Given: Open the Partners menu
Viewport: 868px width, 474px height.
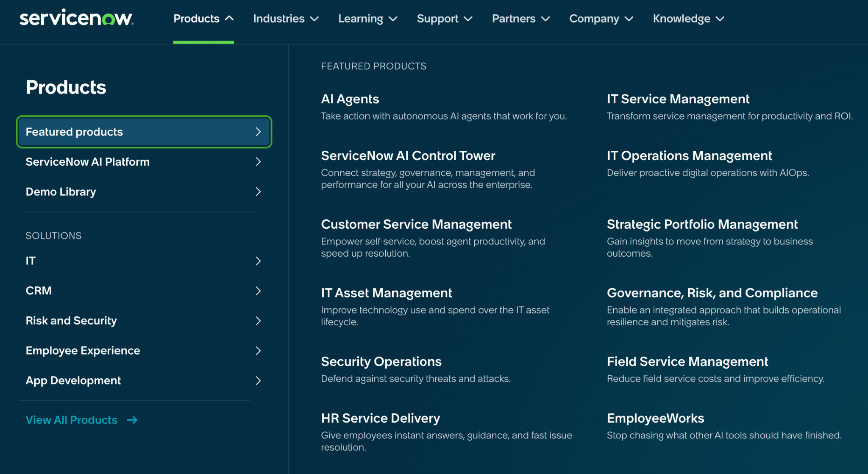Looking at the screenshot, I should [x=520, y=19].
